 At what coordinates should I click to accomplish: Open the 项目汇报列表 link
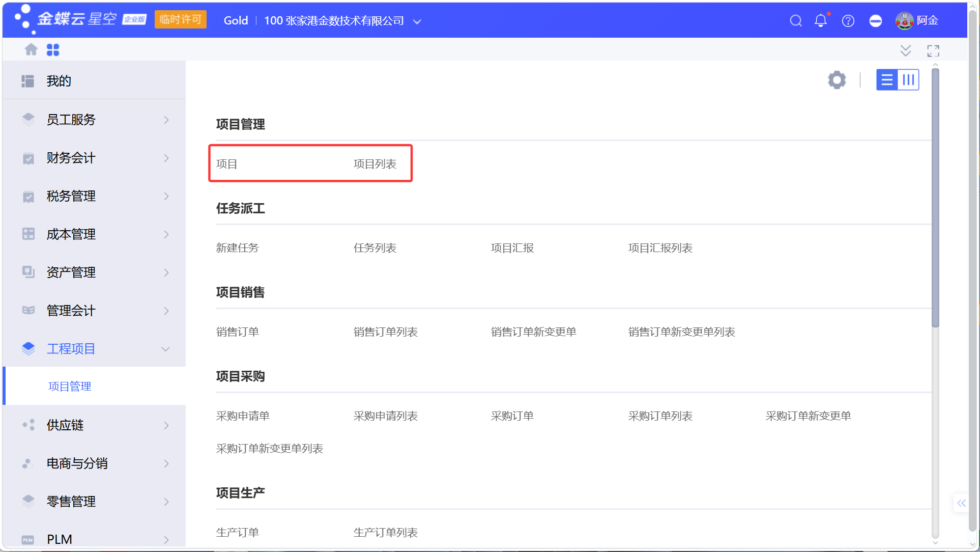[660, 248]
